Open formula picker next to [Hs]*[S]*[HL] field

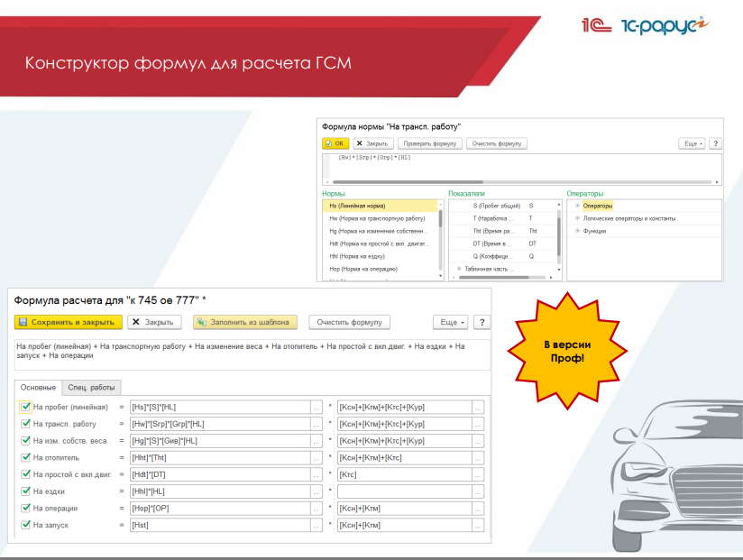316,407
